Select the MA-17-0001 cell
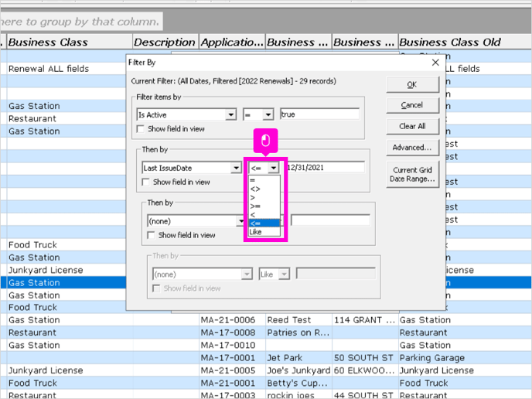 pos(232,357)
